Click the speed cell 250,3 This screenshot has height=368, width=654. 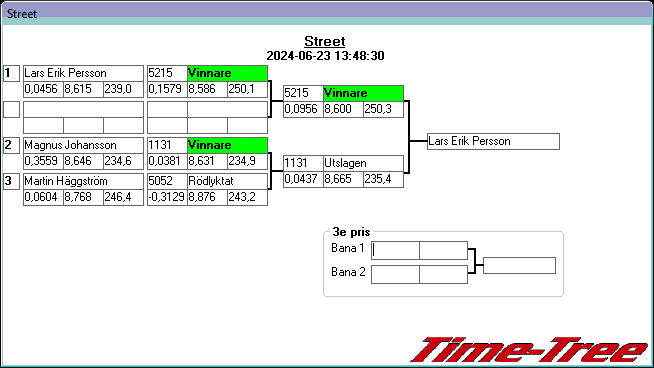point(383,109)
